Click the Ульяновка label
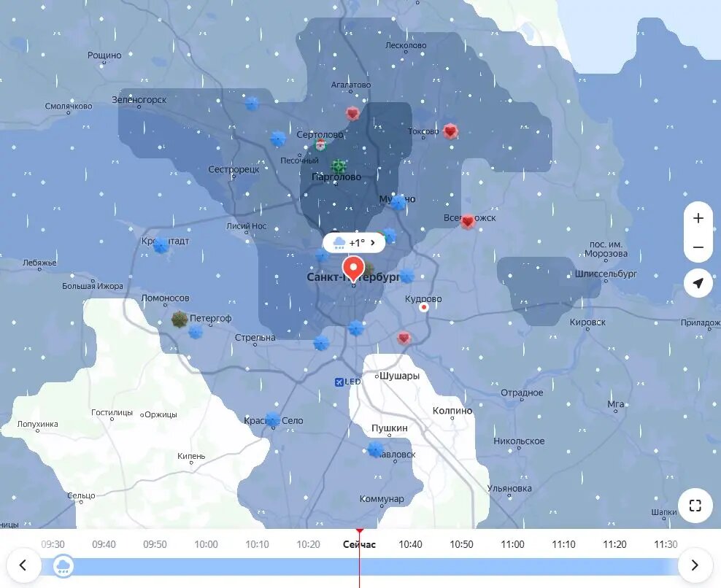This screenshot has height=588, width=721. tap(509, 488)
